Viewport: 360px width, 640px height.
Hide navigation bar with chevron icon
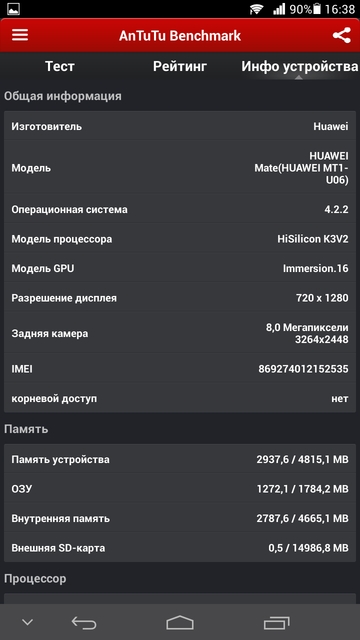click(x=27, y=622)
